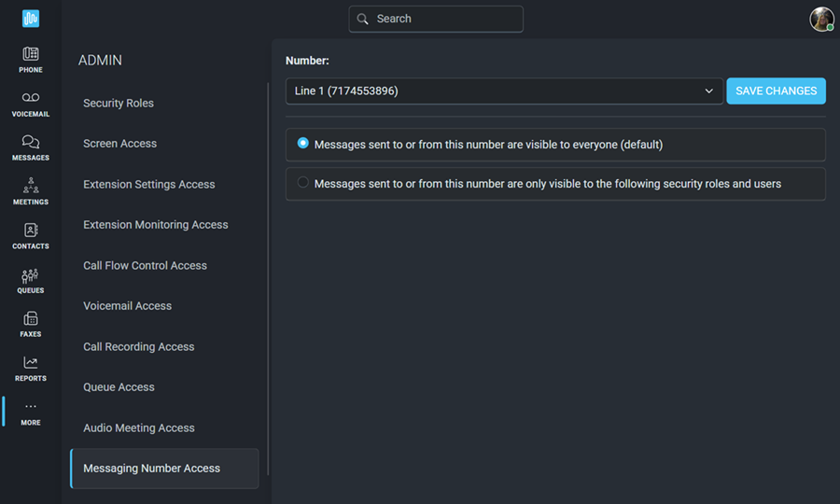840x504 pixels.
Task: Select the only visible to security roles radio option
Action: tap(302, 182)
